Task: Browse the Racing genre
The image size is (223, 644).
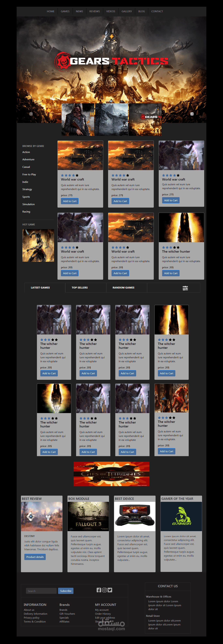Action: tap(26, 212)
